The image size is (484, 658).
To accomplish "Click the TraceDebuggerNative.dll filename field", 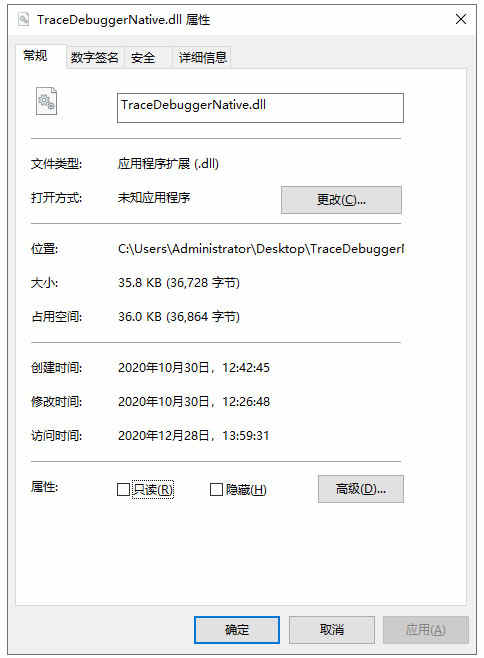I will (260, 108).
